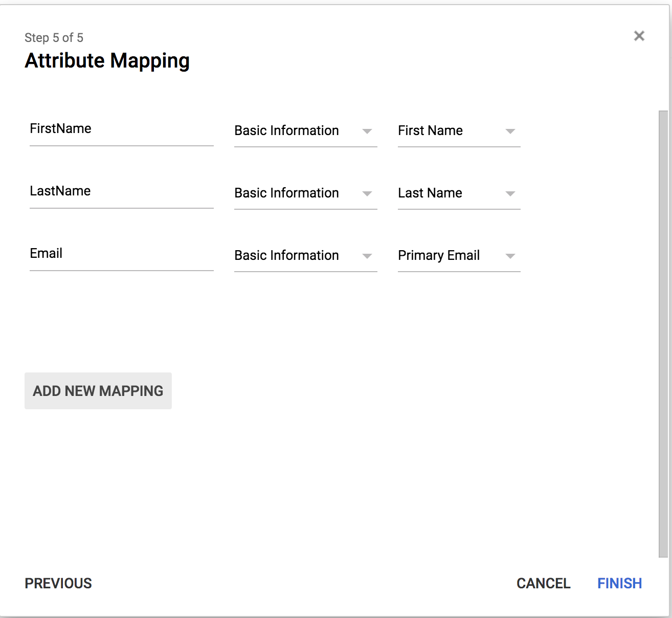
Task: Open the Basic Information dropdown in the Email row
Action: coord(305,256)
